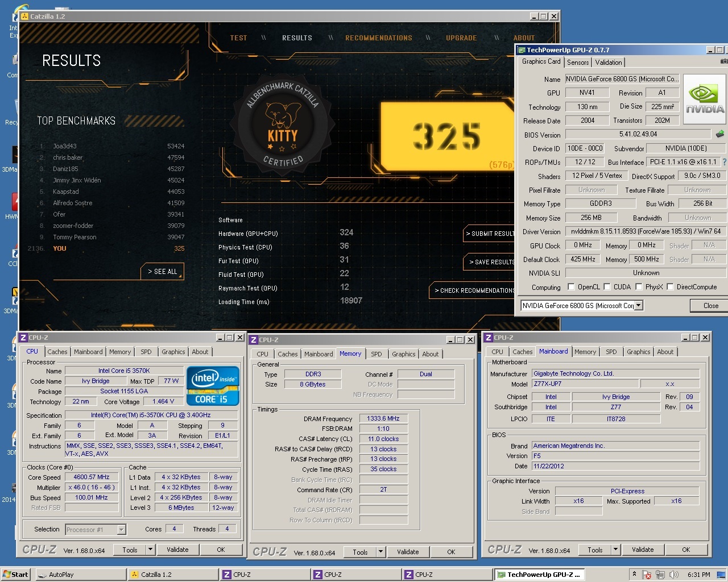Click the taskbar clock showing 6:31 PM

[698, 575]
